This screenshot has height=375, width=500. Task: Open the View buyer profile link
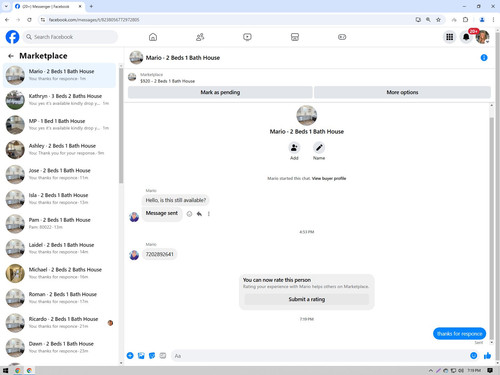click(329, 178)
